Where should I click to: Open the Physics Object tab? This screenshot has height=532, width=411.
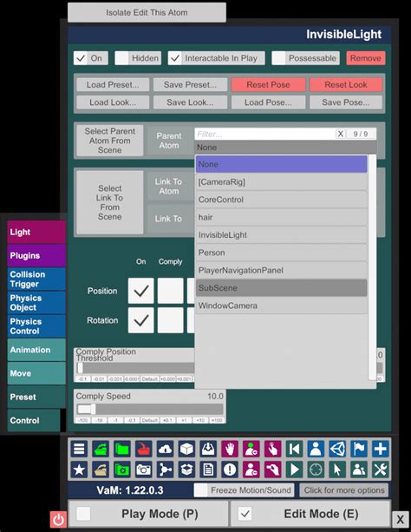pos(36,303)
